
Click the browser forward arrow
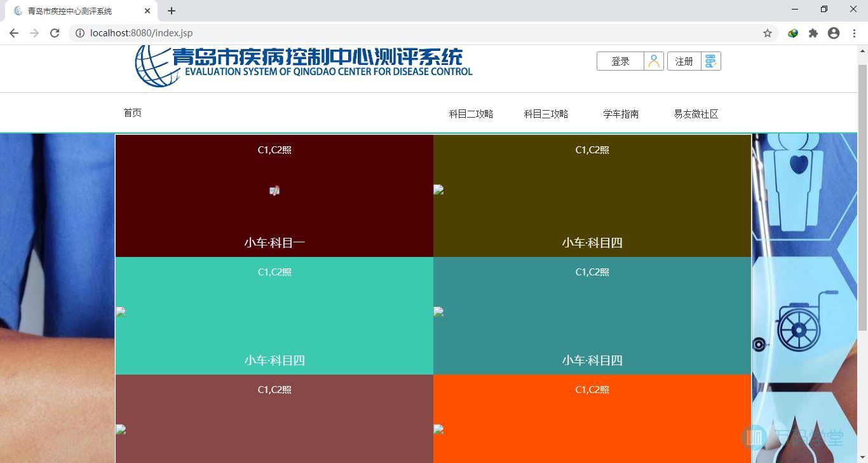[x=34, y=33]
